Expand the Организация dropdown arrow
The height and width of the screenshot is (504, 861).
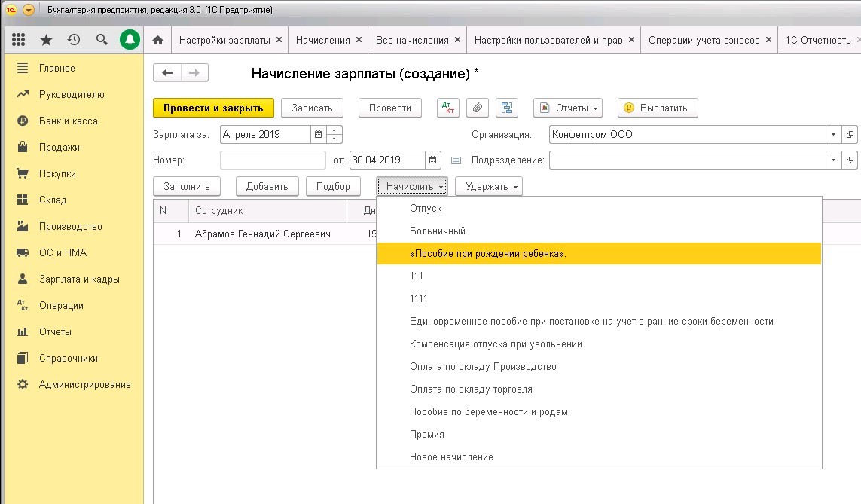point(833,135)
